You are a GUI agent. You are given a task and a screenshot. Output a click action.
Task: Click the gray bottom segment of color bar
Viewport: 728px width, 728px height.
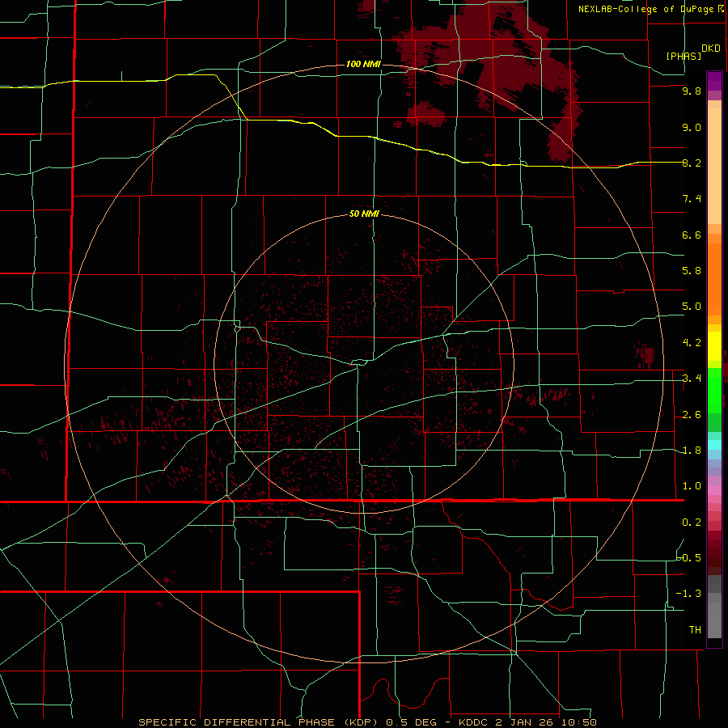[x=714, y=620]
